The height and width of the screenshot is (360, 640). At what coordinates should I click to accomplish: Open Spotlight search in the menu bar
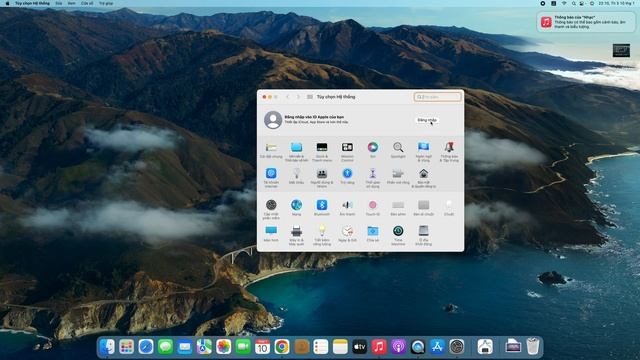(x=573, y=3)
